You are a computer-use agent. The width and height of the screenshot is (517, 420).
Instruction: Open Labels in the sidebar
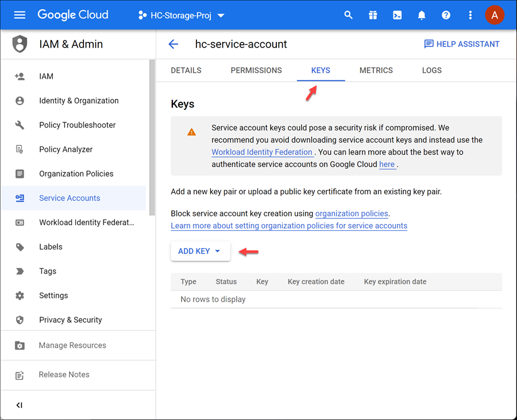point(74,247)
